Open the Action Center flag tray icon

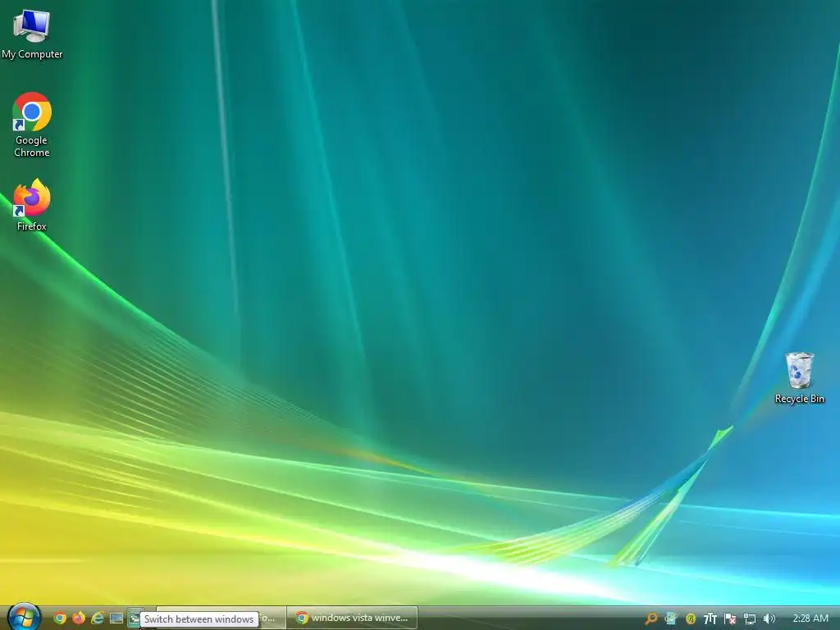(729, 619)
